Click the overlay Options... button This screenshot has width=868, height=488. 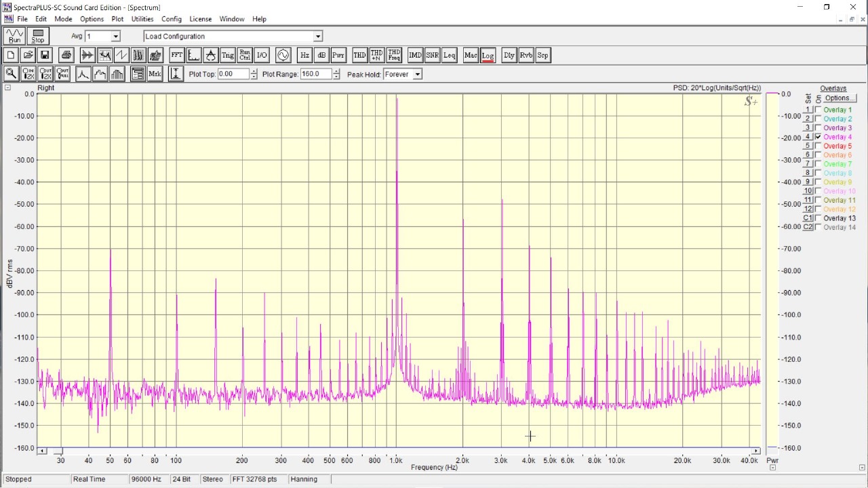point(839,98)
